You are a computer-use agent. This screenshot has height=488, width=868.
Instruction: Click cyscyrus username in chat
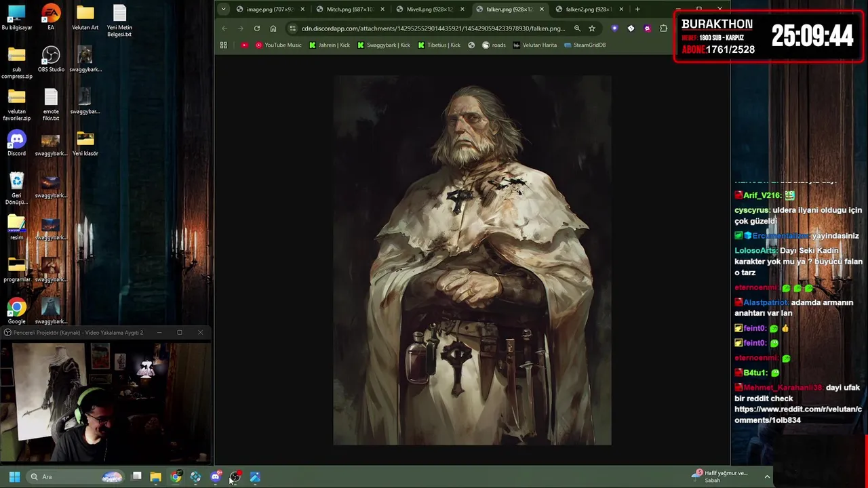751,210
